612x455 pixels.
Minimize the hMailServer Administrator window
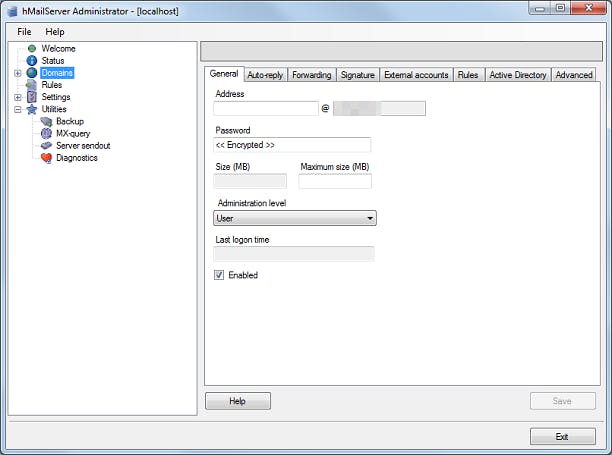coord(540,9)
